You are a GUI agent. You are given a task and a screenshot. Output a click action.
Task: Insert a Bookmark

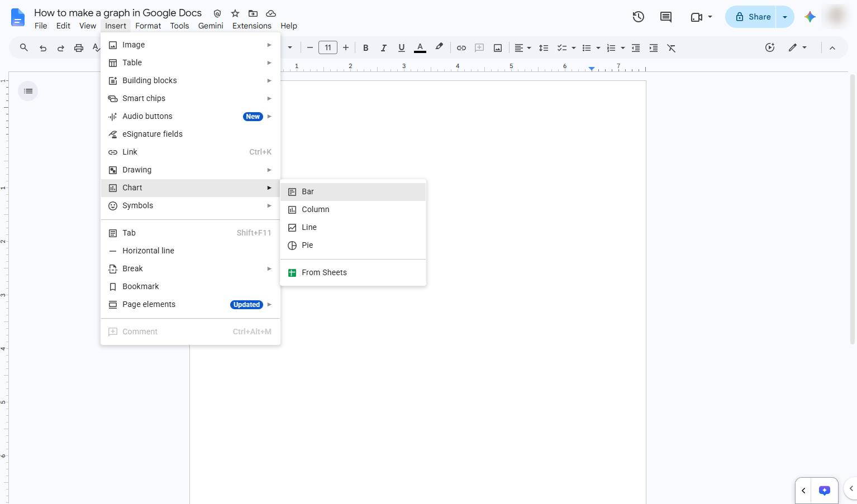(x=191, y=286)
